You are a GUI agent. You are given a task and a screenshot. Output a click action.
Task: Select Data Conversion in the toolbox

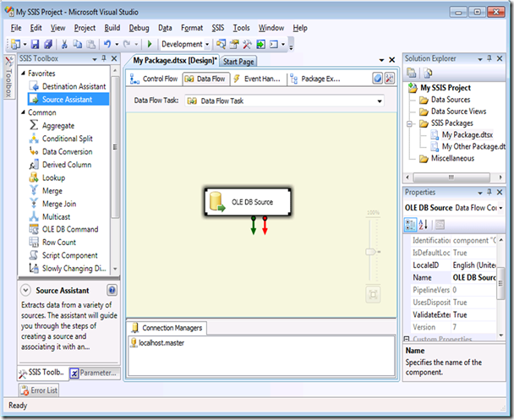pyautogui.click(x=67, y=151)
